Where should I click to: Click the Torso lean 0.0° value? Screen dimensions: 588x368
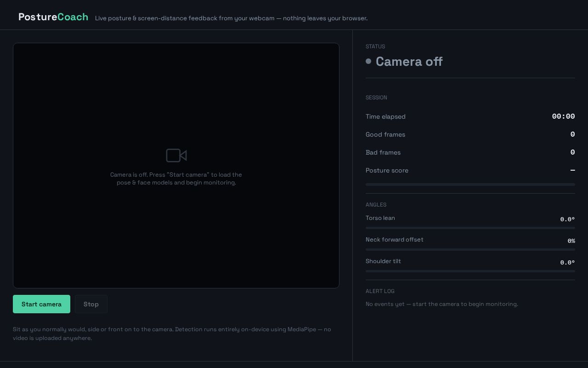click(567, 219)
